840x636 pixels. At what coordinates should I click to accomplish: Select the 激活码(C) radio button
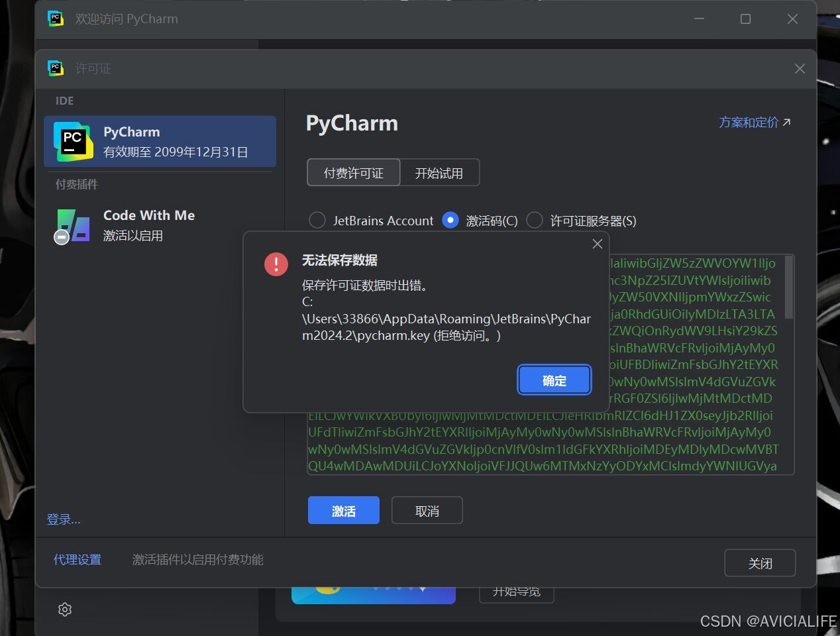click(450, 220)
